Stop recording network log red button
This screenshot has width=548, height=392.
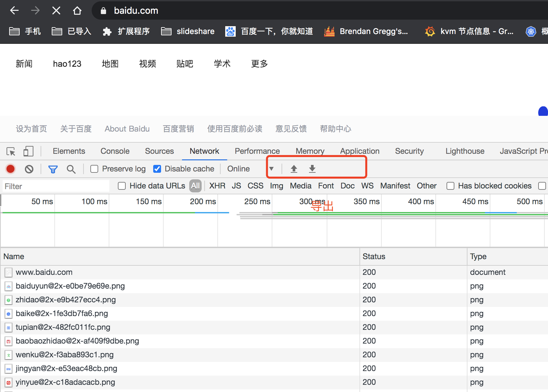[x=10, y=169]
